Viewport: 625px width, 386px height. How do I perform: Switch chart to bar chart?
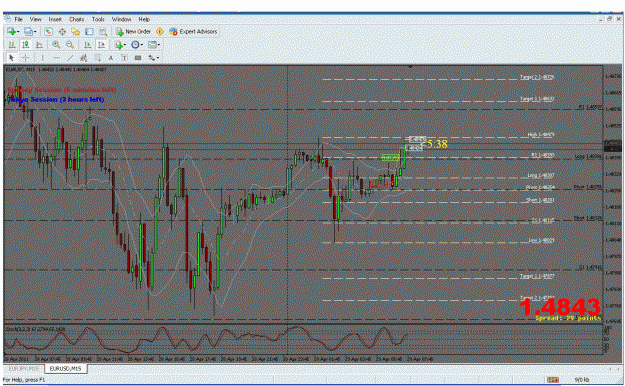[12, 45]
